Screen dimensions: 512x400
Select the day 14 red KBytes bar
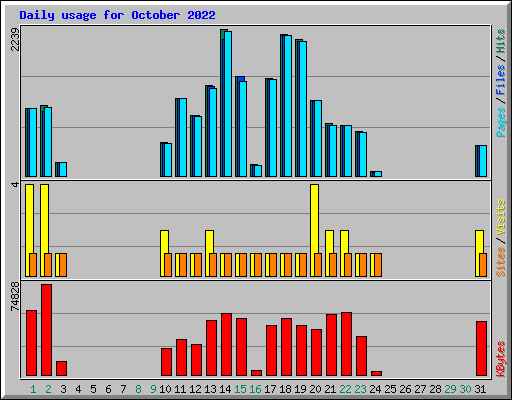tap(226, 345)
